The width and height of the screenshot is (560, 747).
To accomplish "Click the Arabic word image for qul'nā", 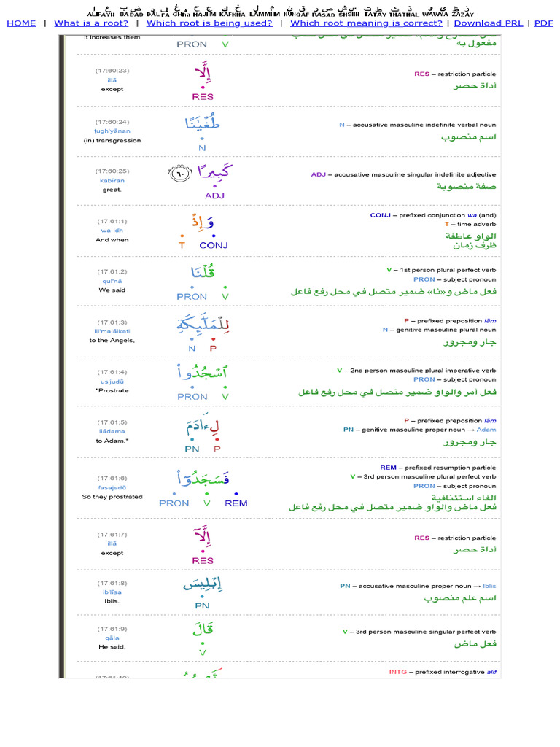I will (x=202, y=273).
